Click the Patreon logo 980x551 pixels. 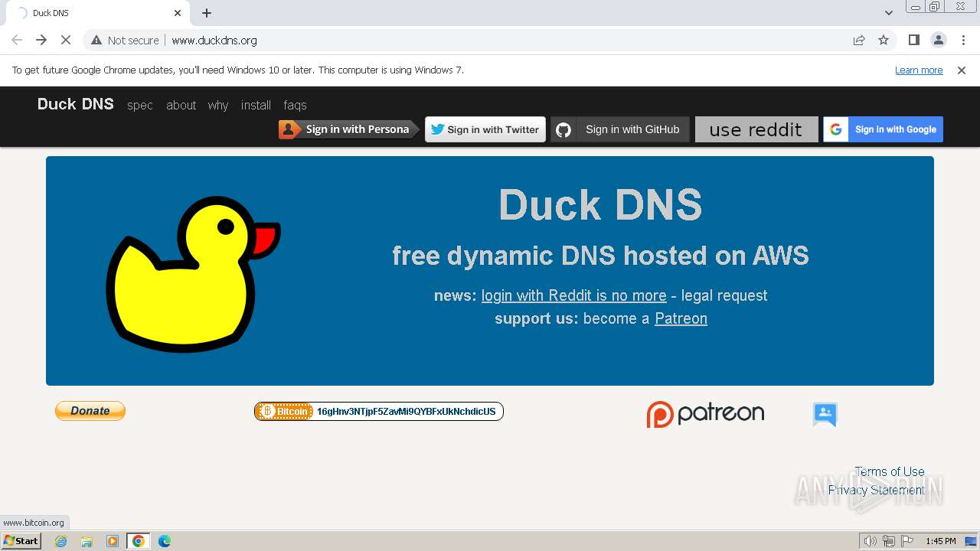click(x=705, y=413)
